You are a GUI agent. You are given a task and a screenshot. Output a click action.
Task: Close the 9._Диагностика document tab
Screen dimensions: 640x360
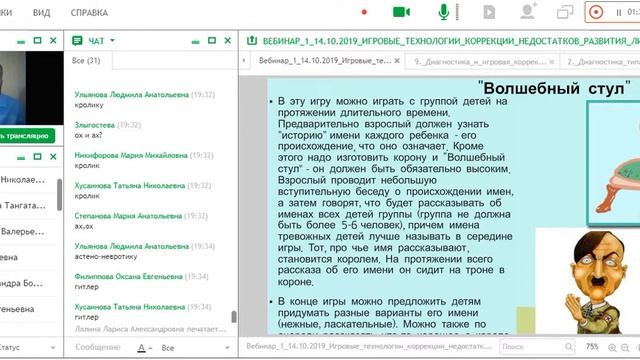click(552, 62)
